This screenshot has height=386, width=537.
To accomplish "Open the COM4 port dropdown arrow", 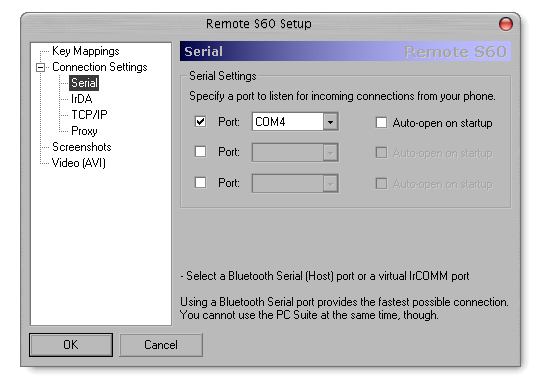I will [x=330, y=122].
